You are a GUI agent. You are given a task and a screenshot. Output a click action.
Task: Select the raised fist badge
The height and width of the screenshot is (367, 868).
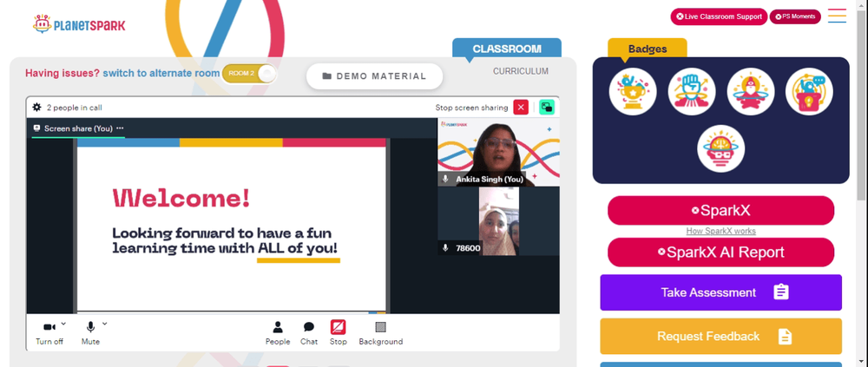coord(692,92)
